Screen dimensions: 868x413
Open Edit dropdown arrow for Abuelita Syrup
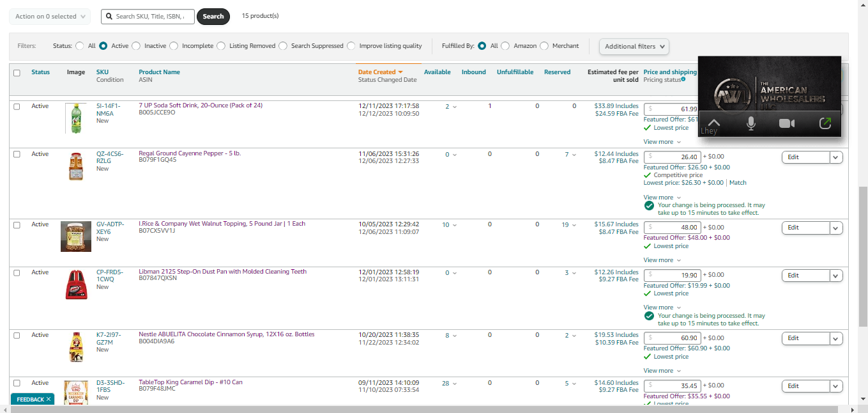[x=837, y=338]
